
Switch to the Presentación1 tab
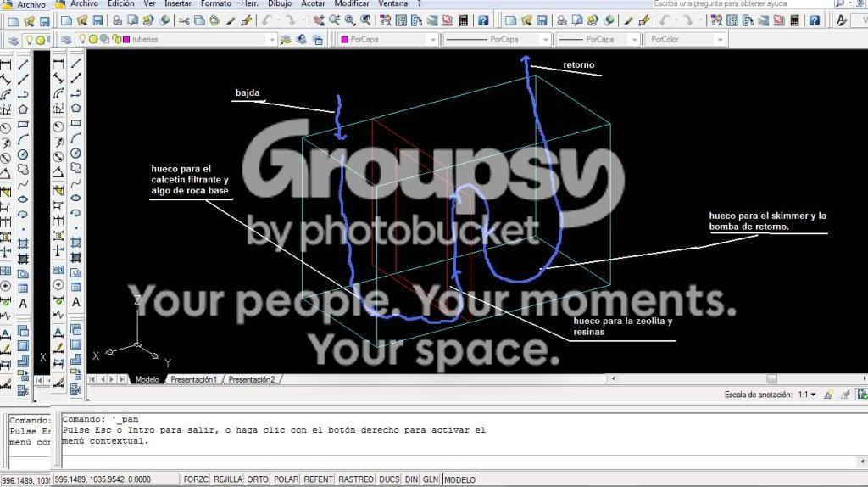(x=193, y=379)
